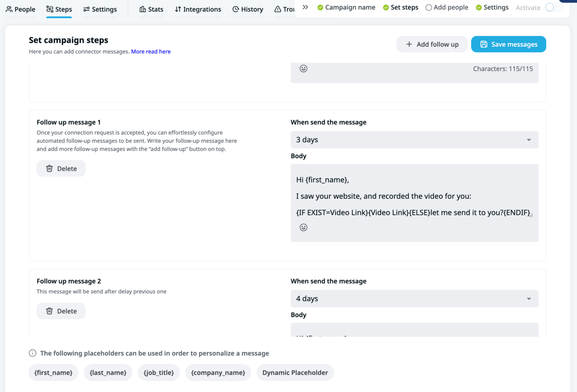Click the Save messages button
Viewport: 577px width, 392px height.
[x=508, y=44]
